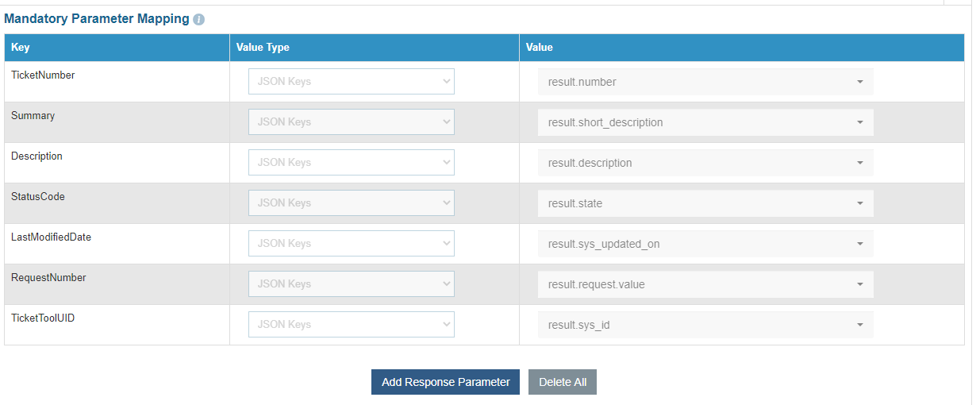
Task: Open Value Type dropdown for TicketToolUID
Action: tap(351, 325)
